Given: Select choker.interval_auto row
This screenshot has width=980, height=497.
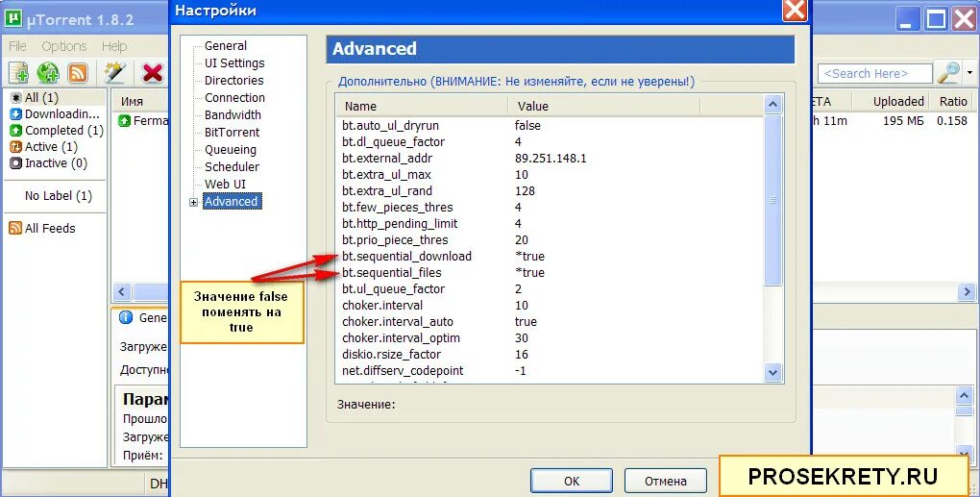Looking at the screenshot, I should (x=550, y=321).
